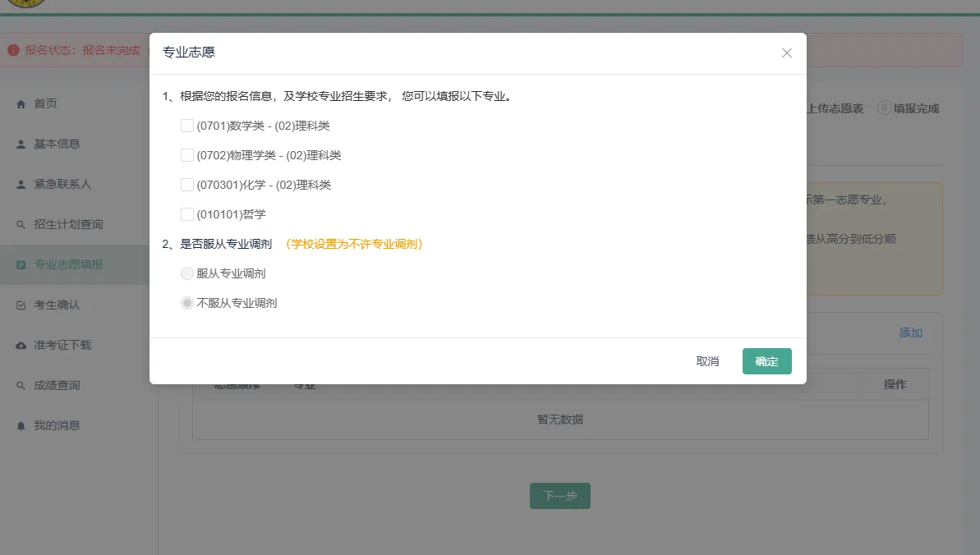Check the (010101)哲学 major checkbox
This screenshot has width=980, height=555.
pos(186,214)
